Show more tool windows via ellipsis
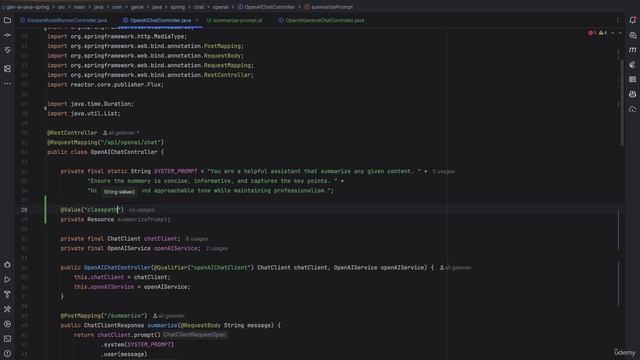This screenshot has width=640, height=360. [7, 84]
